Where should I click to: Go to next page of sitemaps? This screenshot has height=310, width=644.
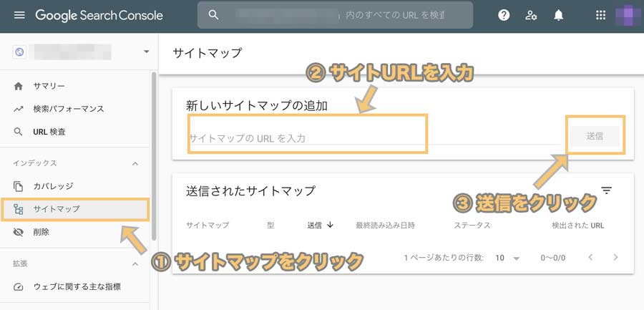pos(615,257)
